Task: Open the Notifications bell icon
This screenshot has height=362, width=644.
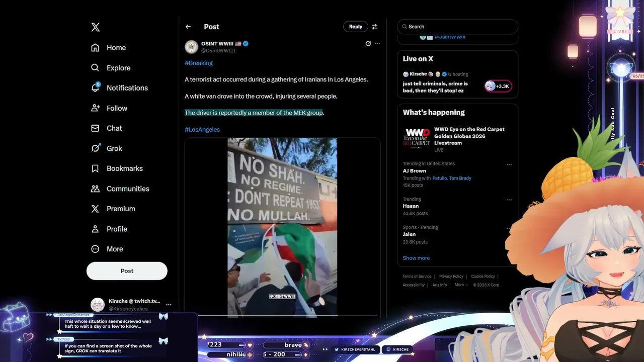Action: tap(95, 87)
